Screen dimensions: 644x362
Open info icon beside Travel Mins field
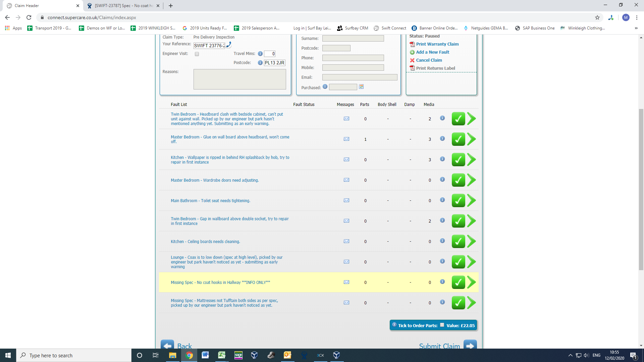click(x=260, y=54)
